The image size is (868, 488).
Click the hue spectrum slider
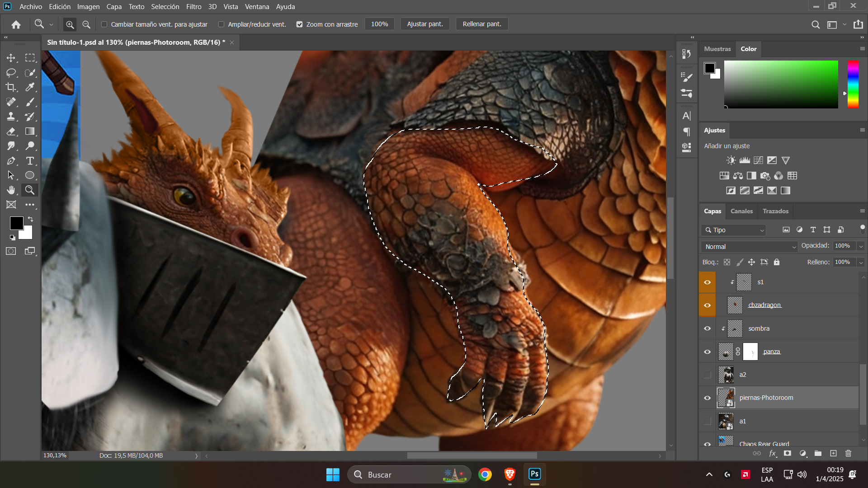click(853, 84)
